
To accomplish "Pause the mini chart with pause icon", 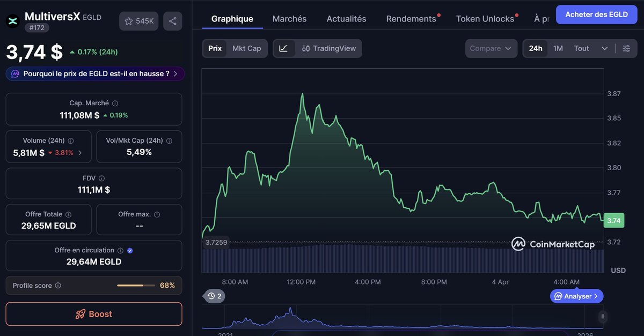I will coord(603,317).
